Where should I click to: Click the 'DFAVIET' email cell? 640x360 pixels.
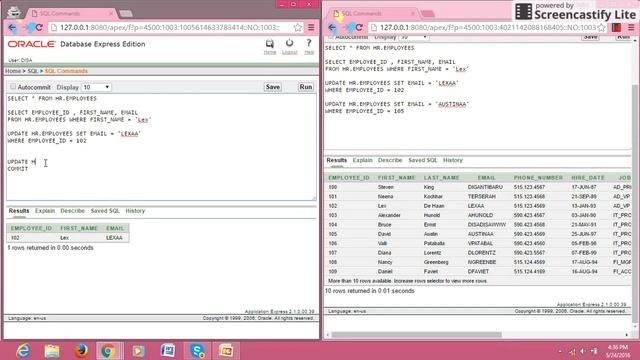478,271
